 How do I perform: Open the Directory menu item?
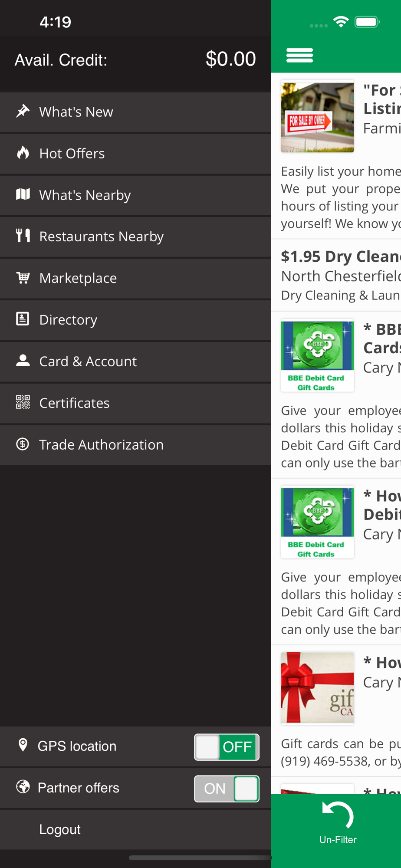point(68,320)
